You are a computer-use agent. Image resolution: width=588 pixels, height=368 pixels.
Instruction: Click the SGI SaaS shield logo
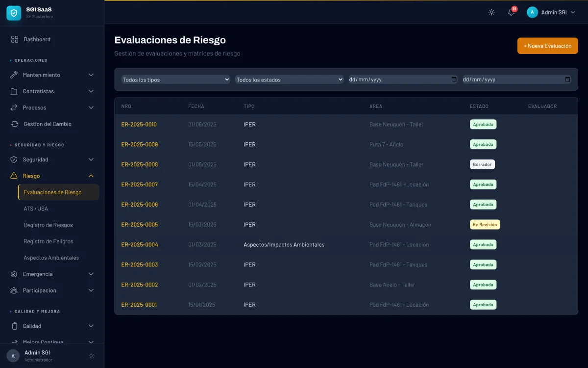[x=14, y=13]
